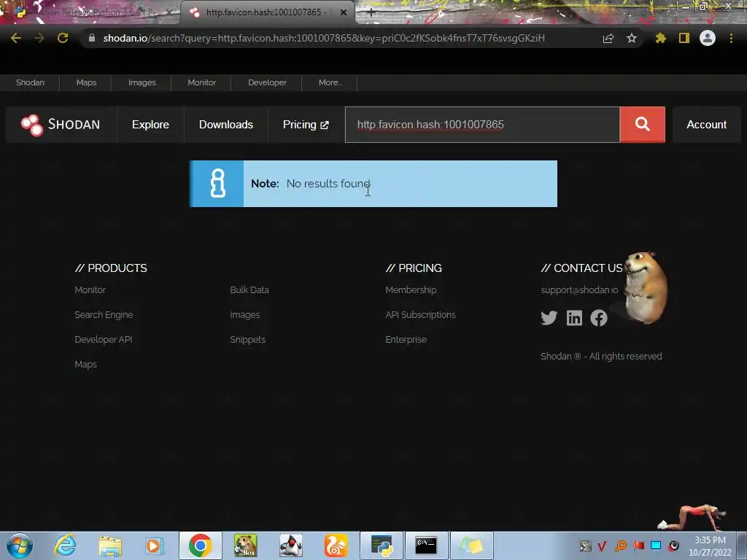Open the Search Engine footer link
Viewport: 747px width, 560px height.
point(104,315)
